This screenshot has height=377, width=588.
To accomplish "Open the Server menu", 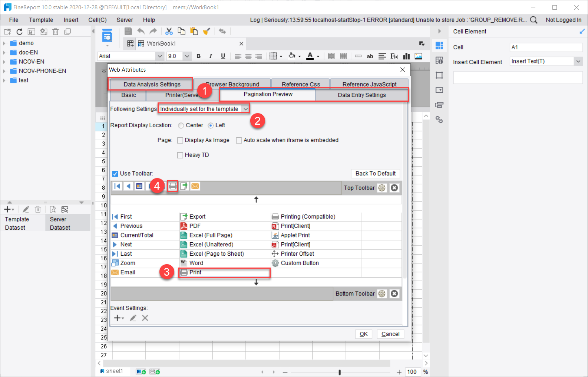I will point(125,20).
